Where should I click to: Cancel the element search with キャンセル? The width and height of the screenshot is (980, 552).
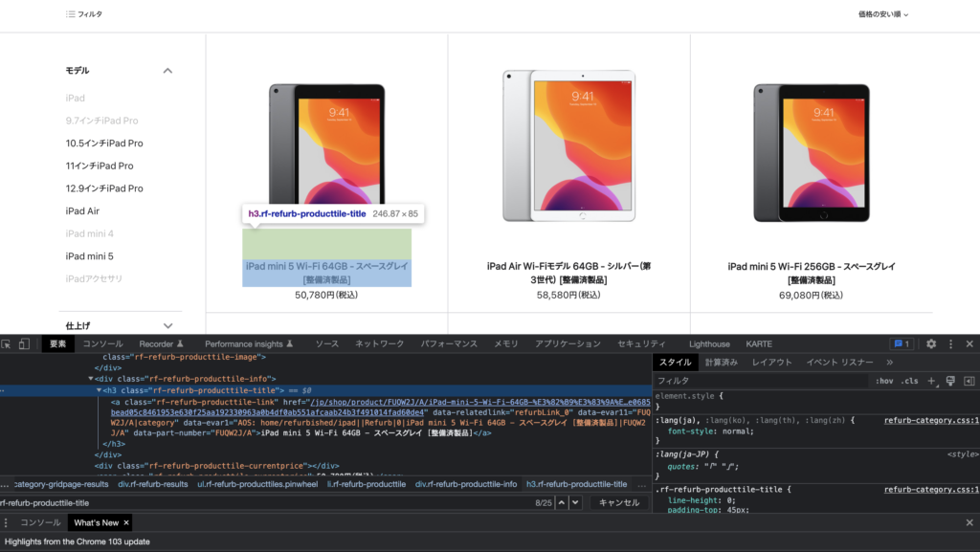619,502
